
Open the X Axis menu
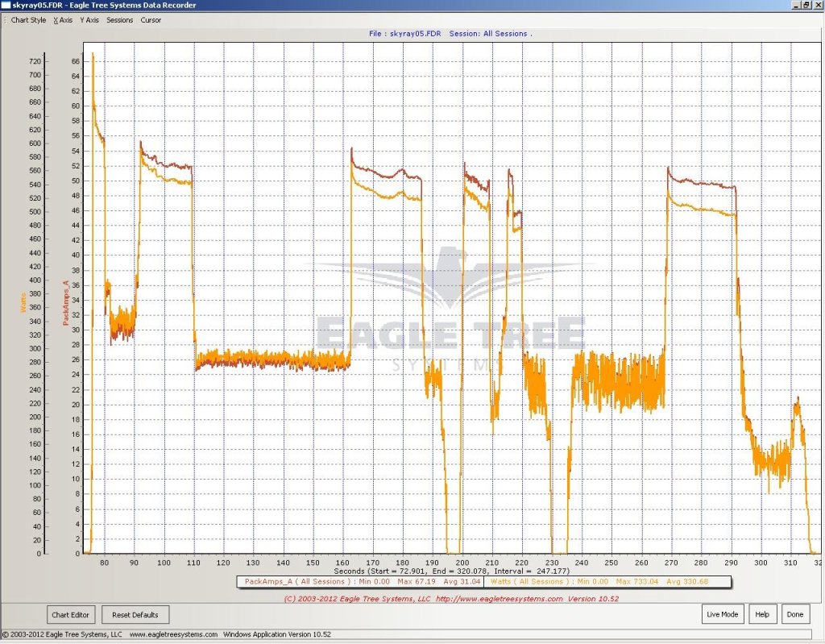[x=62, y=20]
